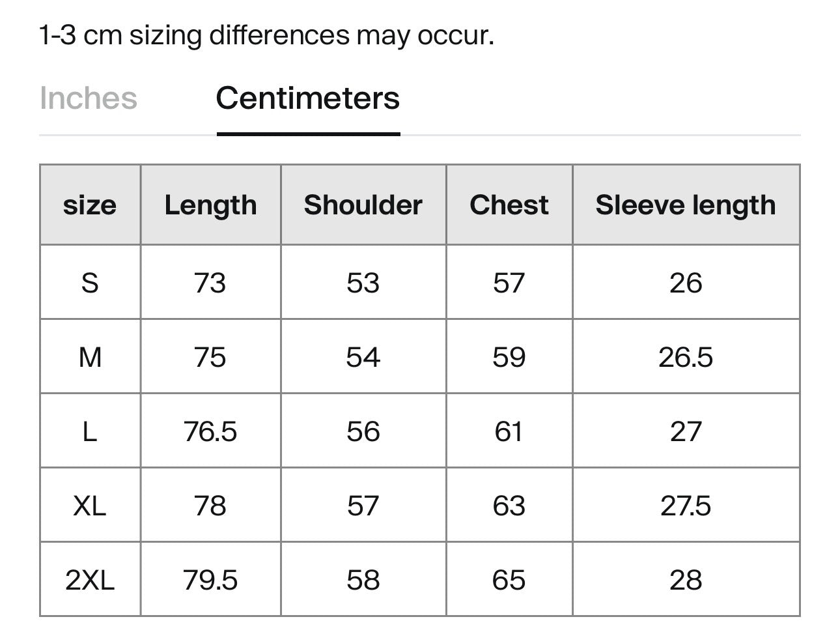The width and height of the screenshot is (840, 632).
Task: Click the shoulder value 53
Action: coord(363,283)
